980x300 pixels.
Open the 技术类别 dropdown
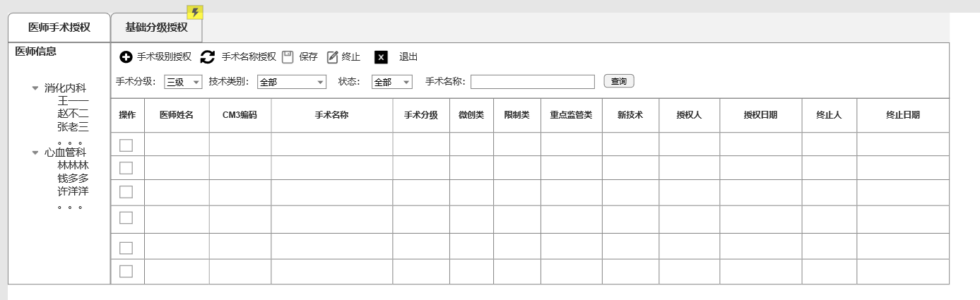291,82
